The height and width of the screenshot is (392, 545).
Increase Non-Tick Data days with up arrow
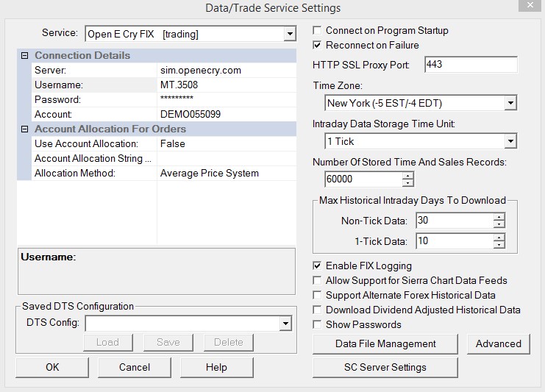pos(499,217)
